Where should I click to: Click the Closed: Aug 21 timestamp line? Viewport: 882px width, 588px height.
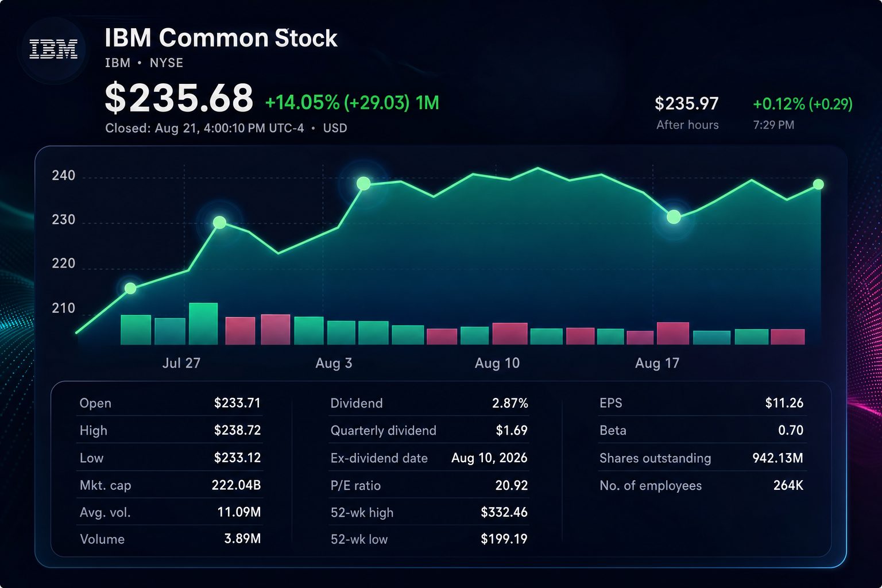coord(226,128)
